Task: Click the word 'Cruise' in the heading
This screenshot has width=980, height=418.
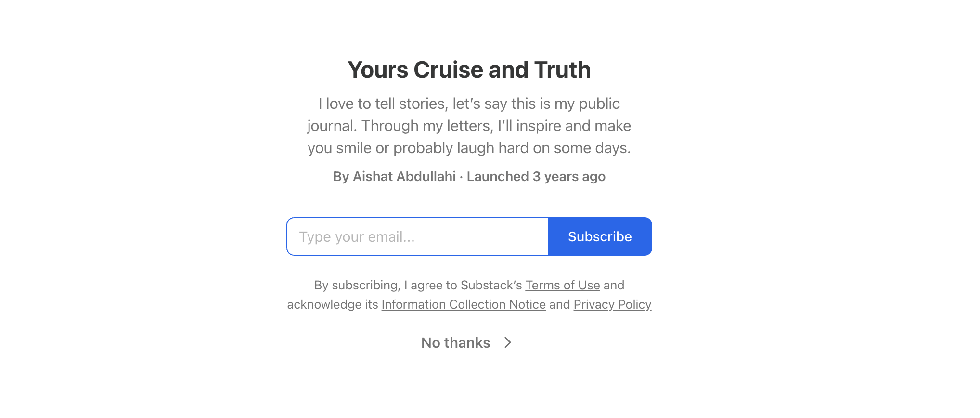Action: (449, 70)
